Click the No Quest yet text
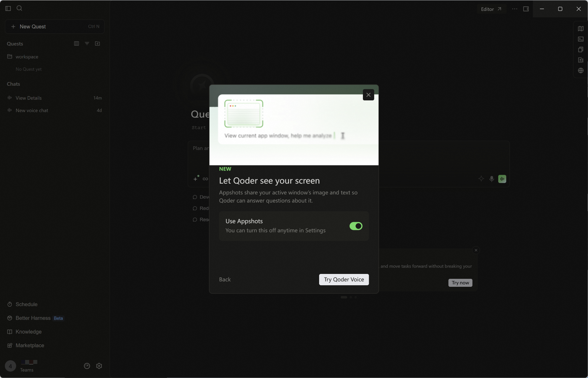 pyautogui.click(x=28, y=69)
